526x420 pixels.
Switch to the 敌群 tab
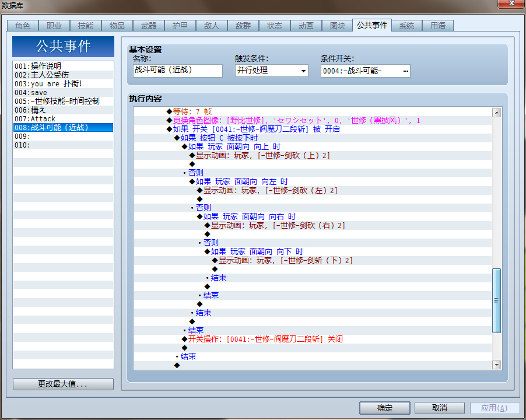[243, 26]
